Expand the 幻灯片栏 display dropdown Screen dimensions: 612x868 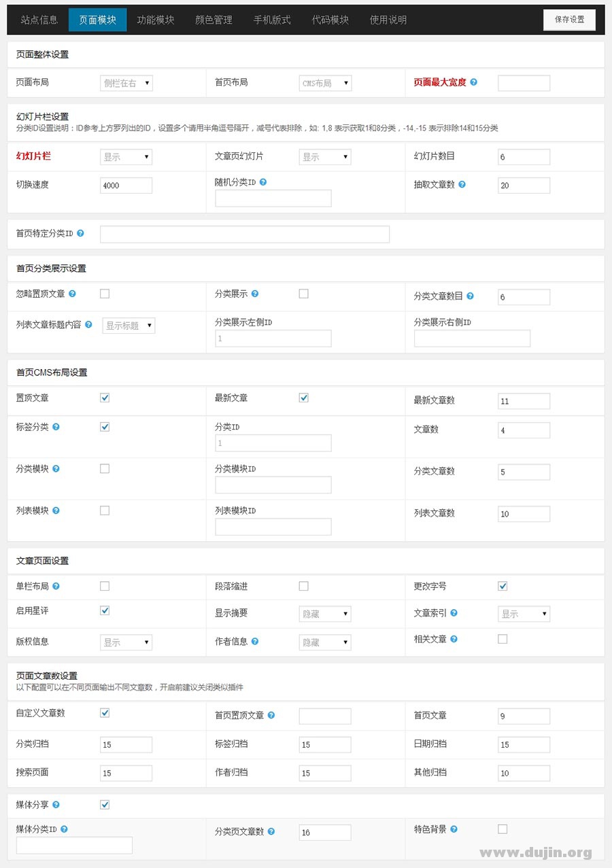pyautogui.click(x=126, y=157)
